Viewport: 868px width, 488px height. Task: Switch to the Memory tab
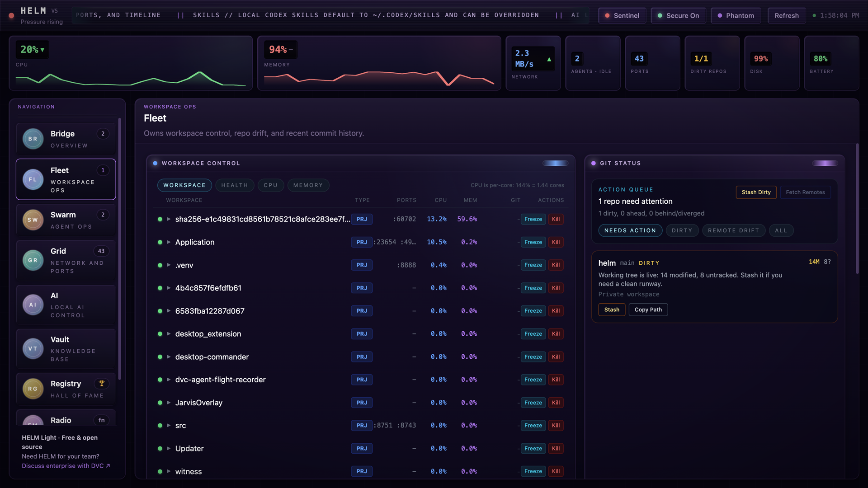coord(308,185)
